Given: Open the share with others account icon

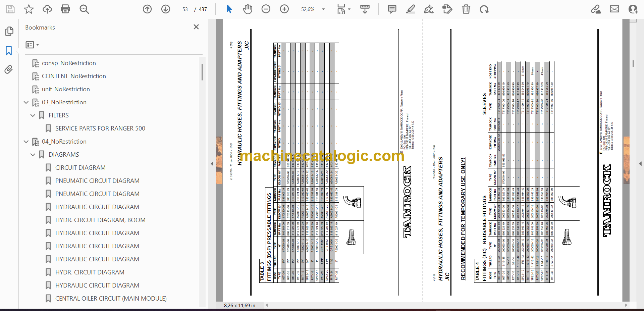Looking at the screenshot, I should click(x=633, y=9).
